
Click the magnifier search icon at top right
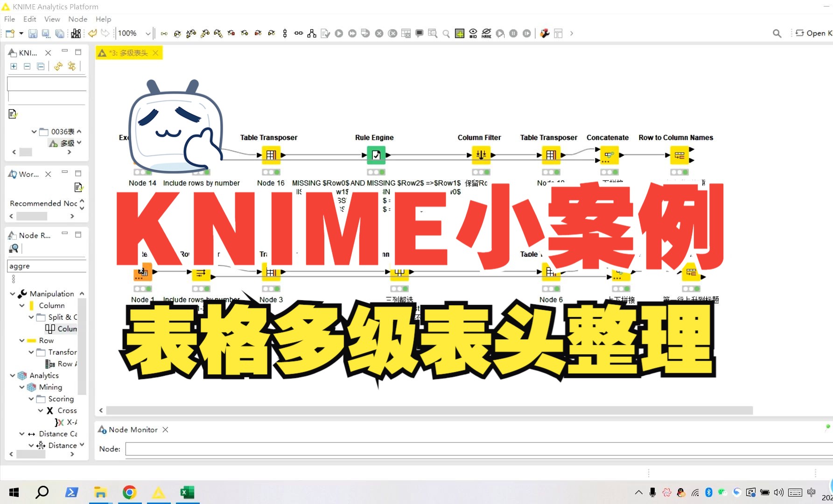point(777,33)
